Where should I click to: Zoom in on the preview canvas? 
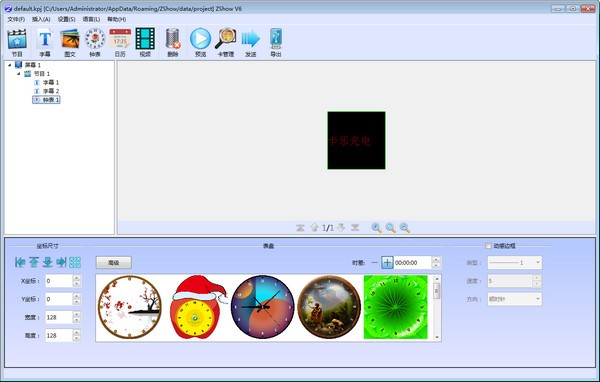(x=377, y=228)
